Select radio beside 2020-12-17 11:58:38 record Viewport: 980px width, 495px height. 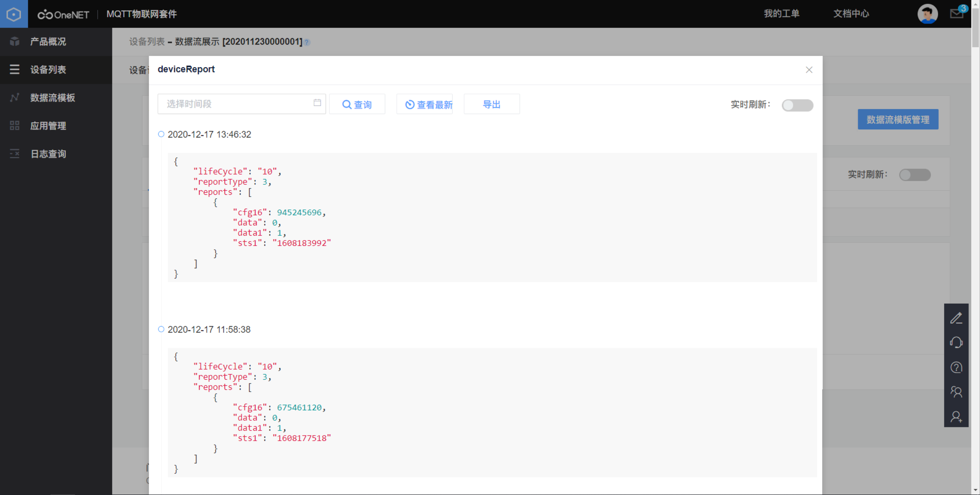[161, 329]
